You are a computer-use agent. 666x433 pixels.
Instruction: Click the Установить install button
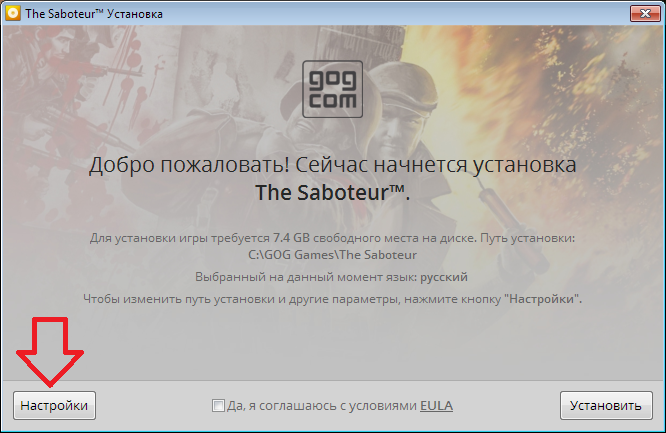coord(606,405)
